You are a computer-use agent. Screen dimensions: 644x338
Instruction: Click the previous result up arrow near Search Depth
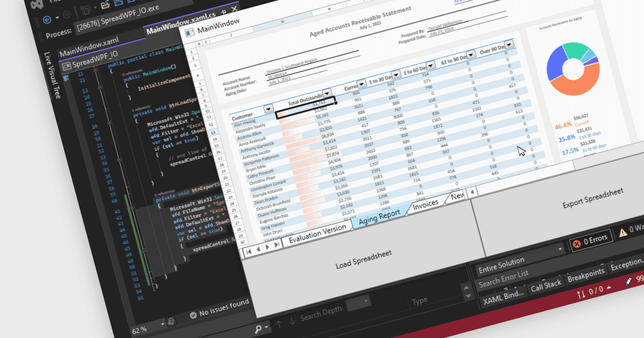coord(279,323)
